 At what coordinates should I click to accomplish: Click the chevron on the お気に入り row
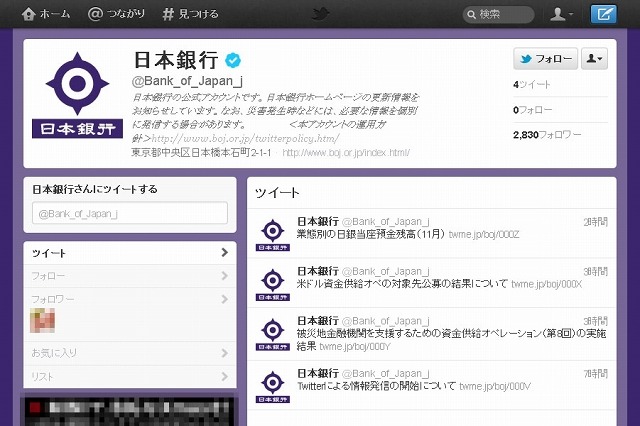224,353
